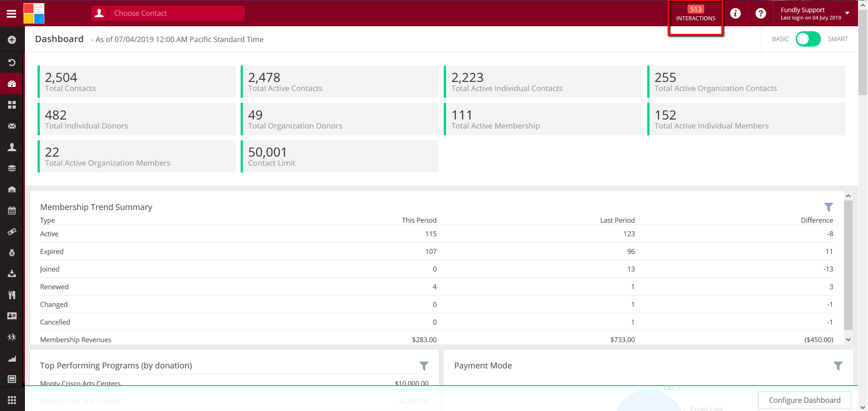This screenshot has width=868, height=411.
Task: Open Total Active Individual Members card
Action: tap(746, 119)
